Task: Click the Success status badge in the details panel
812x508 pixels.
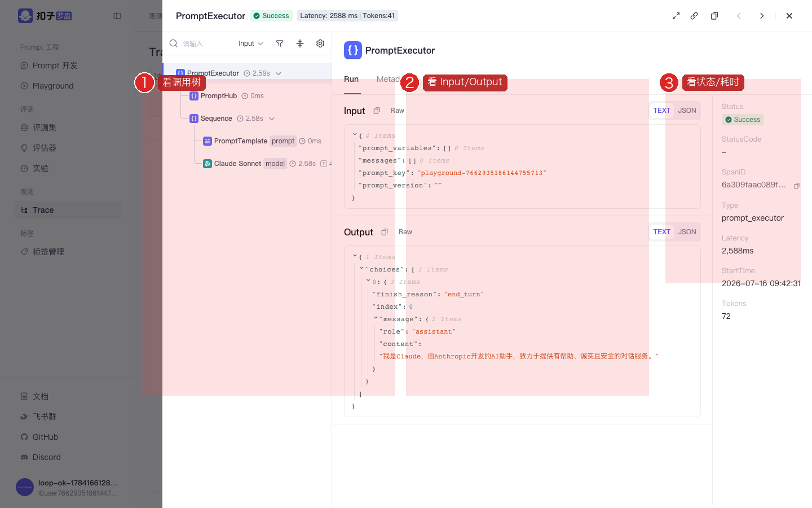Action: [743, 120]
